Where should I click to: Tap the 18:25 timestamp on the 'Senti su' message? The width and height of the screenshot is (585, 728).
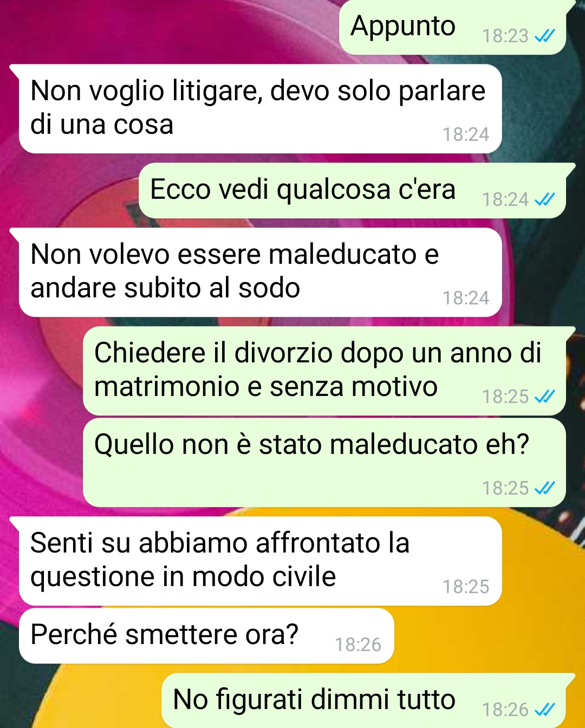[x=466, y=587]
